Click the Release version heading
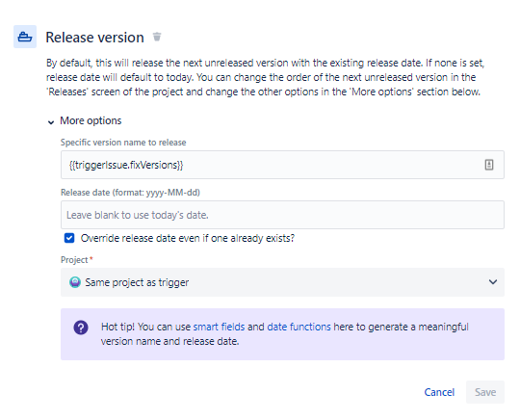520x420 pixels. pos(94,38)
